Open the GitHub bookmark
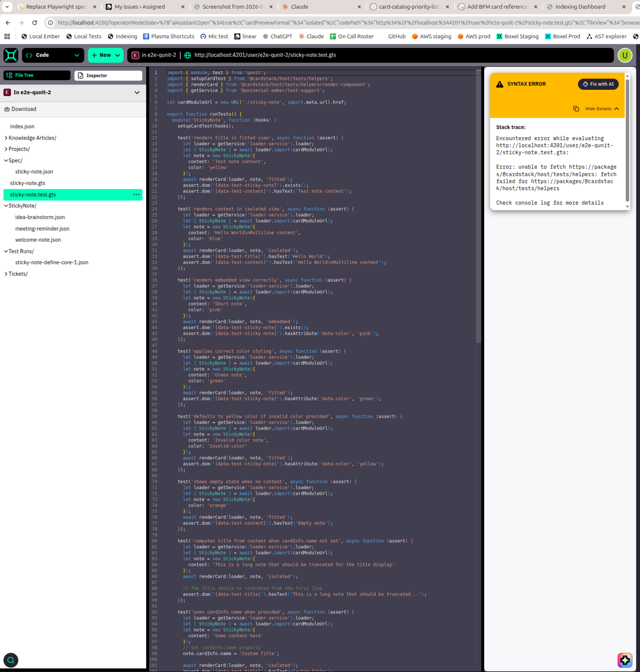The image size is (640, 672). (x=396, y=37)
